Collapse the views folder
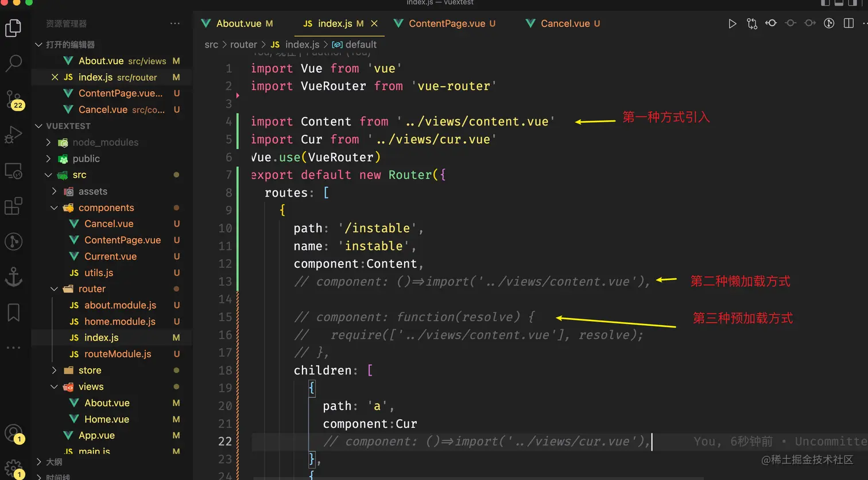868x480 pixels. pos(55,387)
